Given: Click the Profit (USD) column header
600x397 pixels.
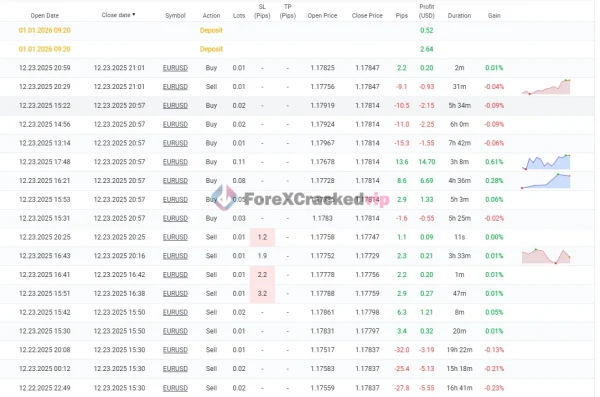Looking at the screenshot, I should 427,11.
